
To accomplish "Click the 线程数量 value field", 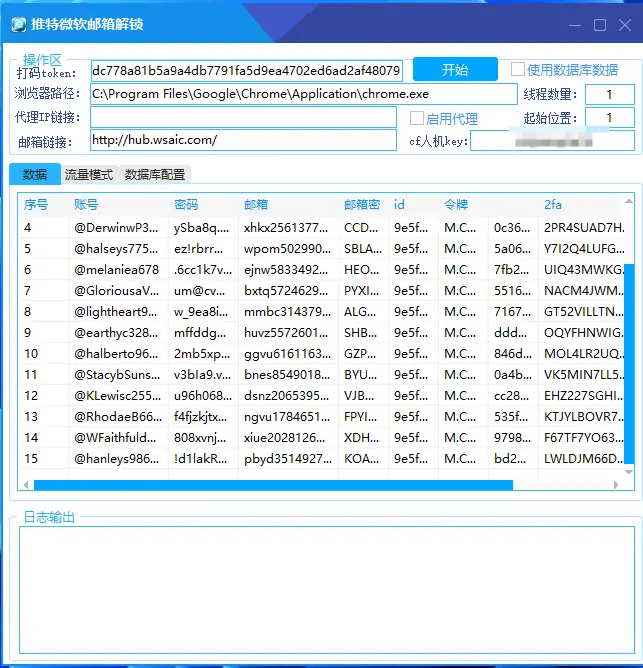I will click(x=610, y=94).
